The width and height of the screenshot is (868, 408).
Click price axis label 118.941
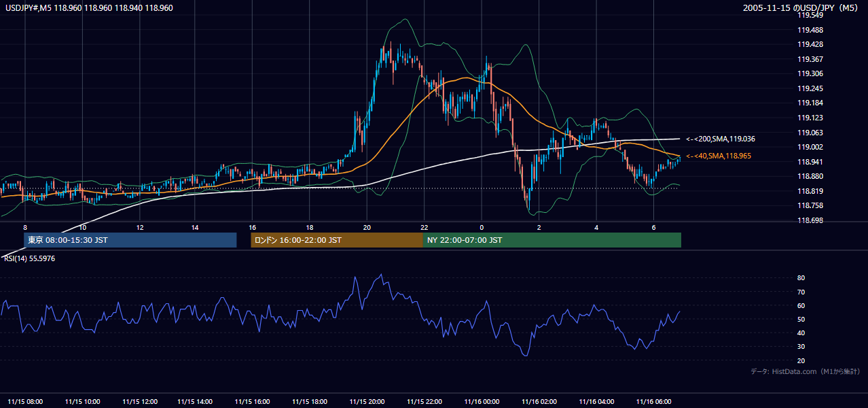click(810, 162)
